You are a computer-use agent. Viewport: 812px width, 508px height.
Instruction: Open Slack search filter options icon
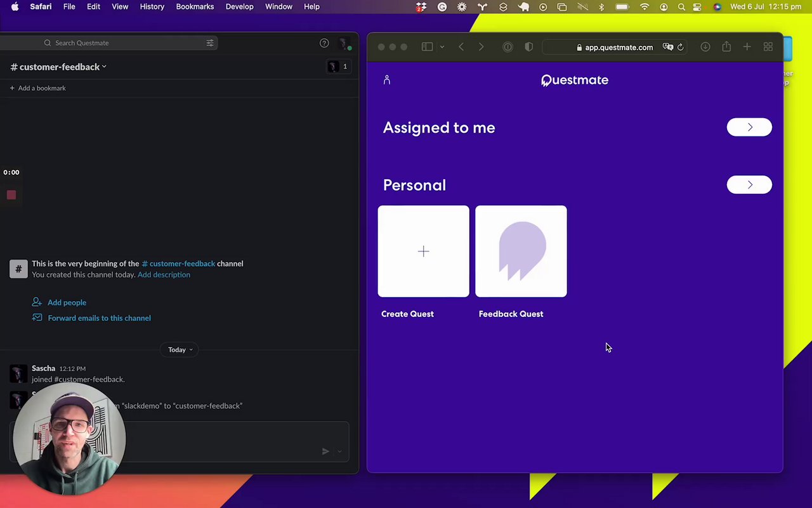point(210,43)
